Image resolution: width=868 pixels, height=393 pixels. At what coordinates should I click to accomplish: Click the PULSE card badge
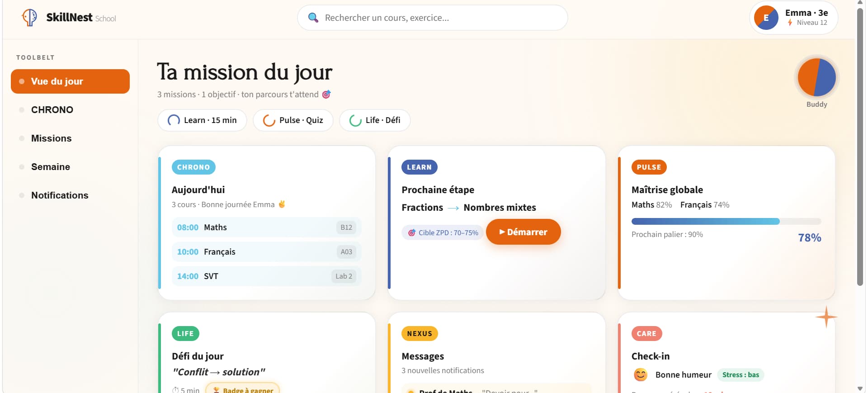click(x=649, y=167)
